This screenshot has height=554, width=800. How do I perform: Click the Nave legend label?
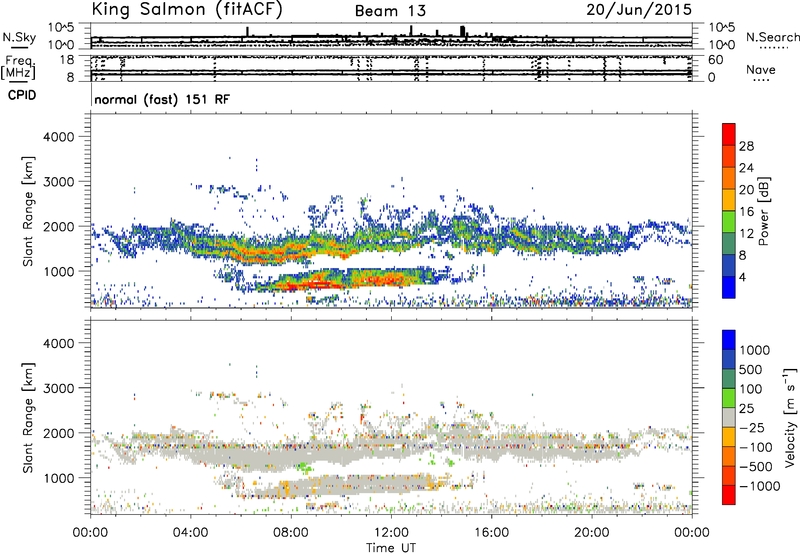coord(761,70)
